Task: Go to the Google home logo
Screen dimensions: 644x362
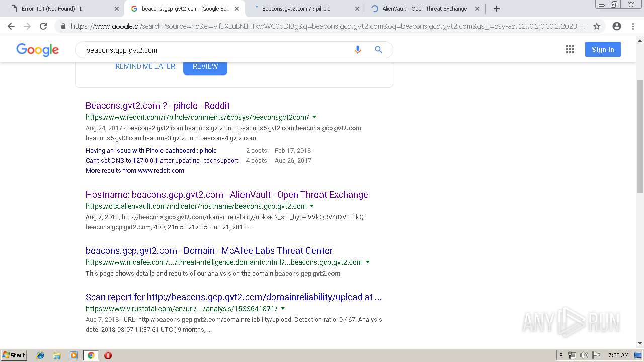Action: 38,49
